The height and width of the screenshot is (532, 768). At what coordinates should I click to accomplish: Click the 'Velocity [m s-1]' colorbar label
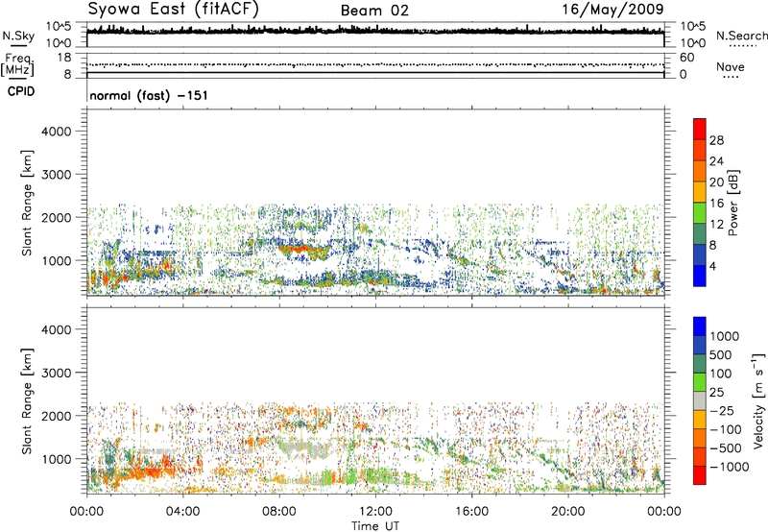[x=758, y=400]
